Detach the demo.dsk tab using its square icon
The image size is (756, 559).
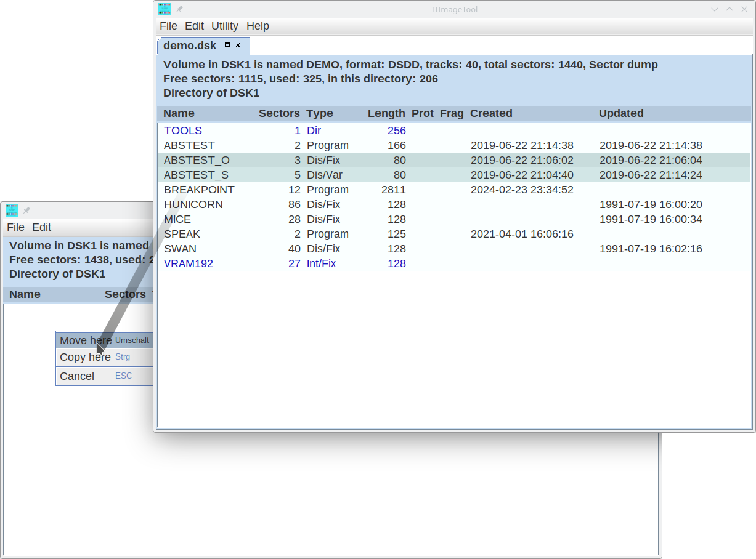coord(227,45)
